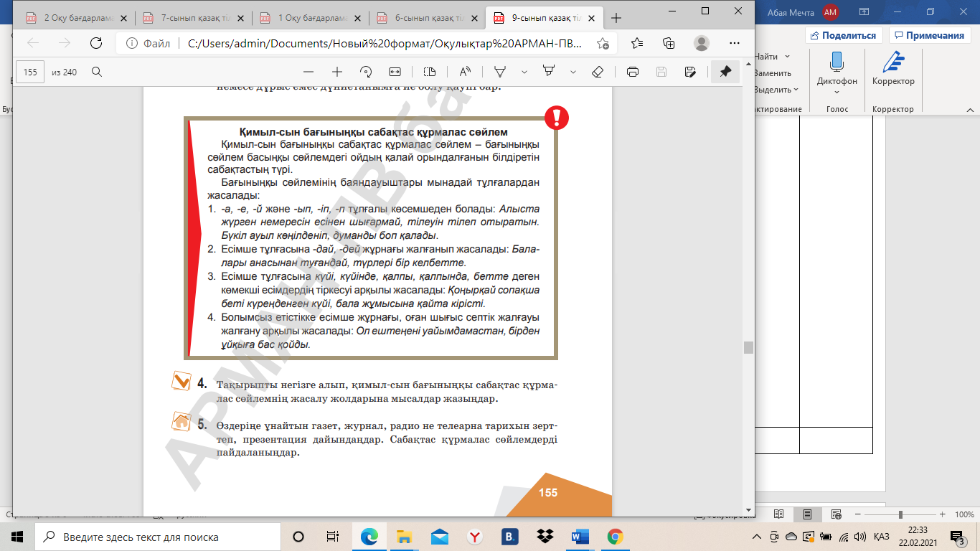Click Заменить in Word ribbon
The height and width of the screenshot is (551, 980).
coord(772,73)
